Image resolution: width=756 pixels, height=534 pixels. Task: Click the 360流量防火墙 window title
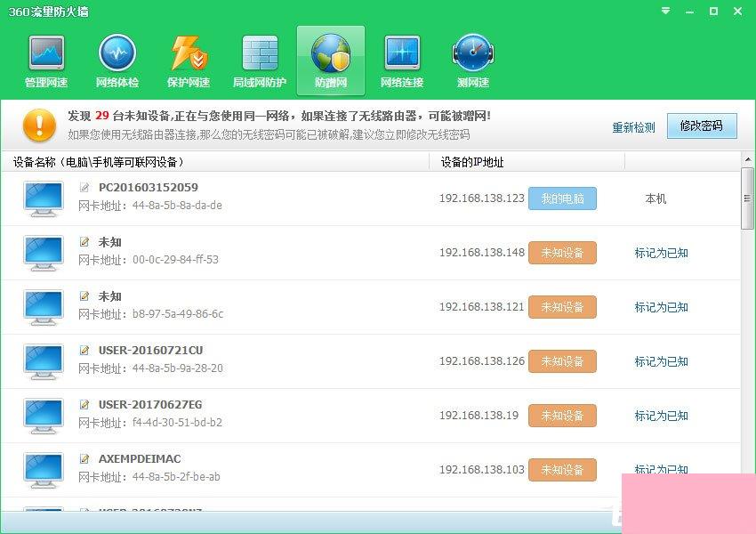point(49,12)
